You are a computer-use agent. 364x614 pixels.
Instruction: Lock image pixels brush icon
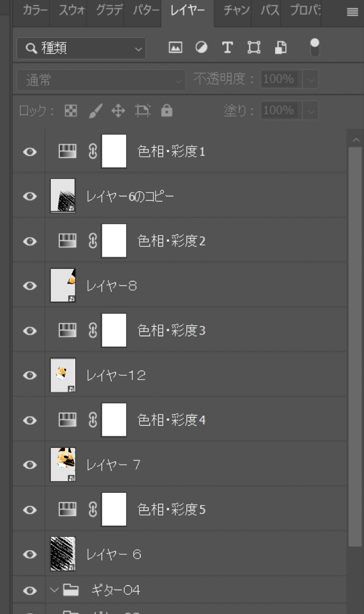point(95,111)
